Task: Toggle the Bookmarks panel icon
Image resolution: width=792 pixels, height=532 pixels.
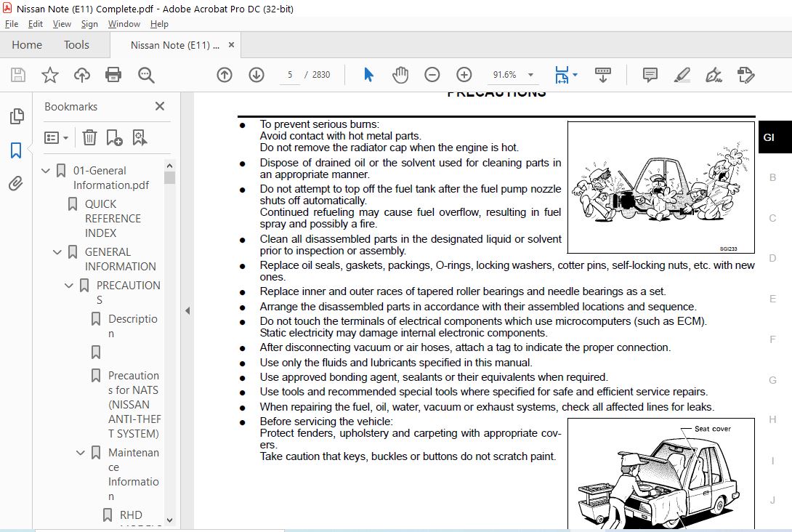Action: click(16, 150)
